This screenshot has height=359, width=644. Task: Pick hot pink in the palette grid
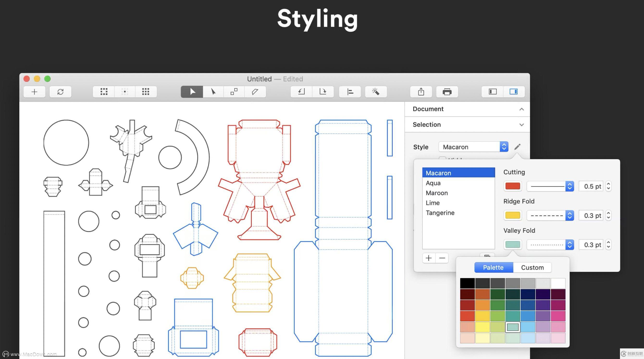point(558,316)
